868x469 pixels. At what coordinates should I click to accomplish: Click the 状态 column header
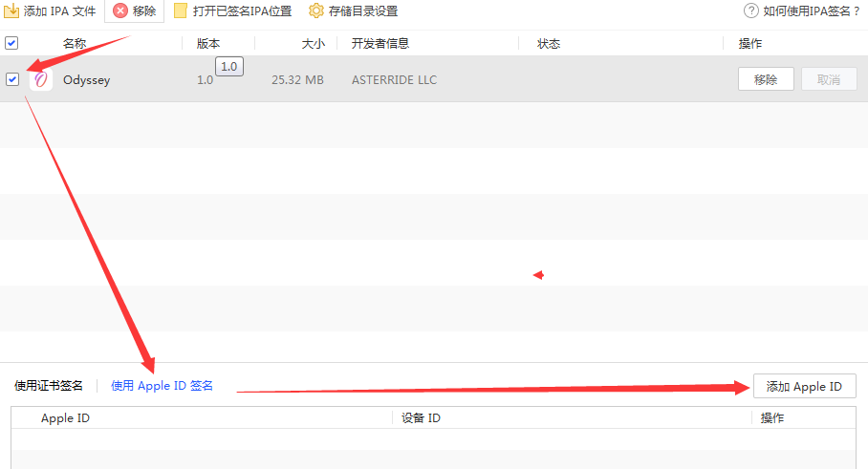[549, 44]
